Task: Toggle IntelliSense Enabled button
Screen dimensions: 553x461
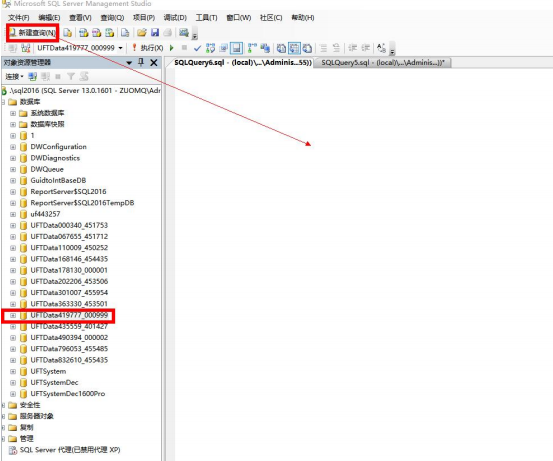Action: 236,48
